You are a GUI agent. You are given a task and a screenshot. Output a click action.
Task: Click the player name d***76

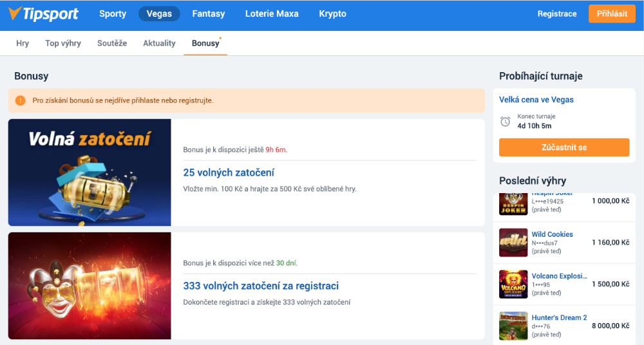click(x=541, y=326)
